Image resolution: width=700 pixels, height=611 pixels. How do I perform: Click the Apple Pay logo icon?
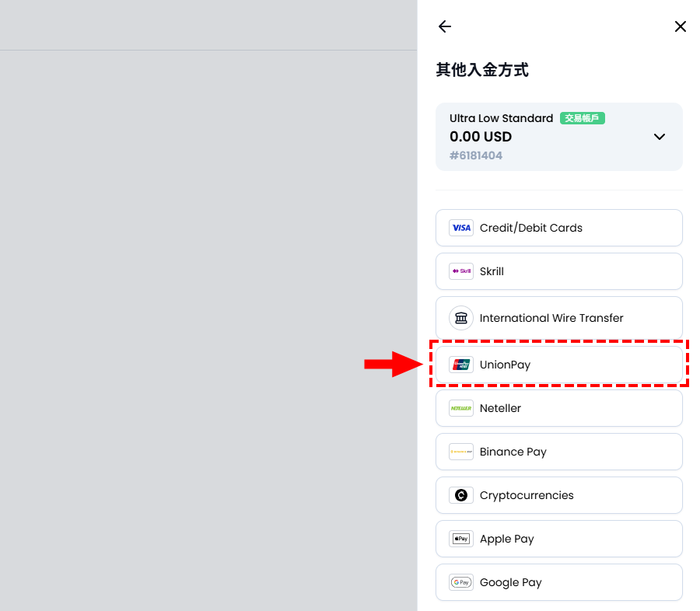click(461, 539)
